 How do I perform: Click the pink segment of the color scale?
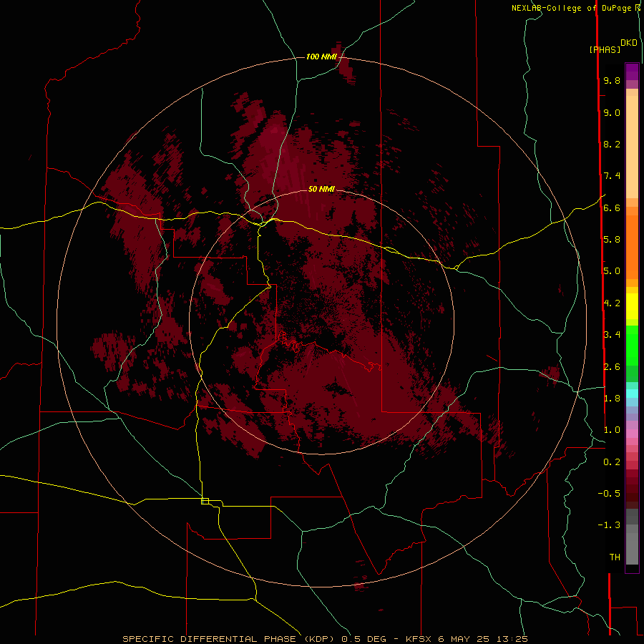pyautogui.click(x=632, y=434)
